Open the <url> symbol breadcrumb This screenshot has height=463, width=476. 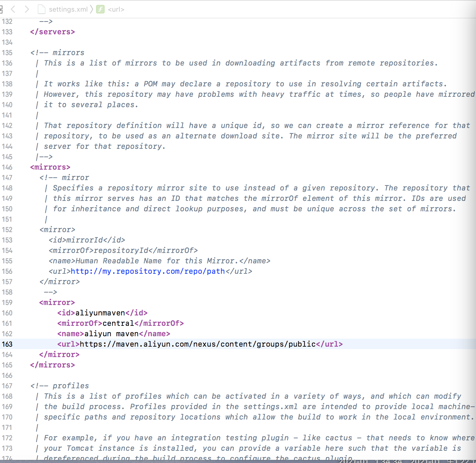(x=116, y=9)
